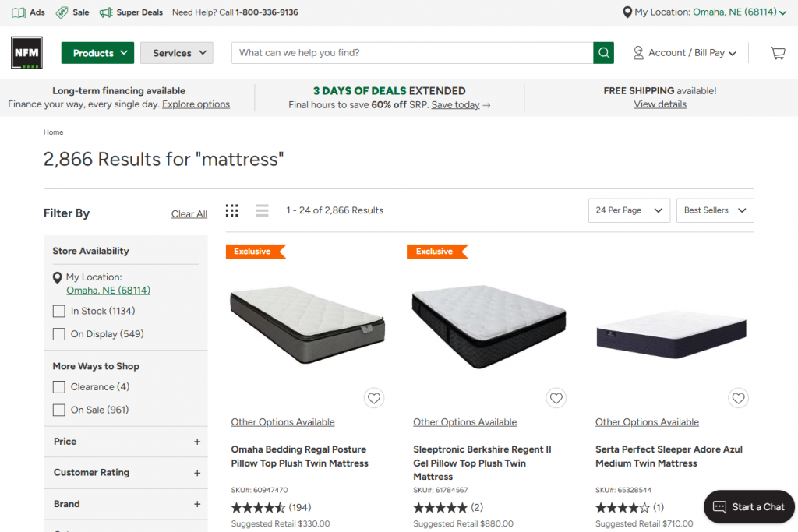Screen dimensions: 798x532
Task: Click the Sale tag icon
Action: (62, 12)
